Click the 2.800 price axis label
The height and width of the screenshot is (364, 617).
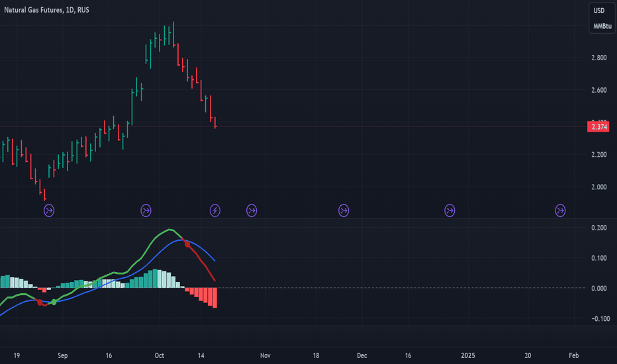(599, 58)
